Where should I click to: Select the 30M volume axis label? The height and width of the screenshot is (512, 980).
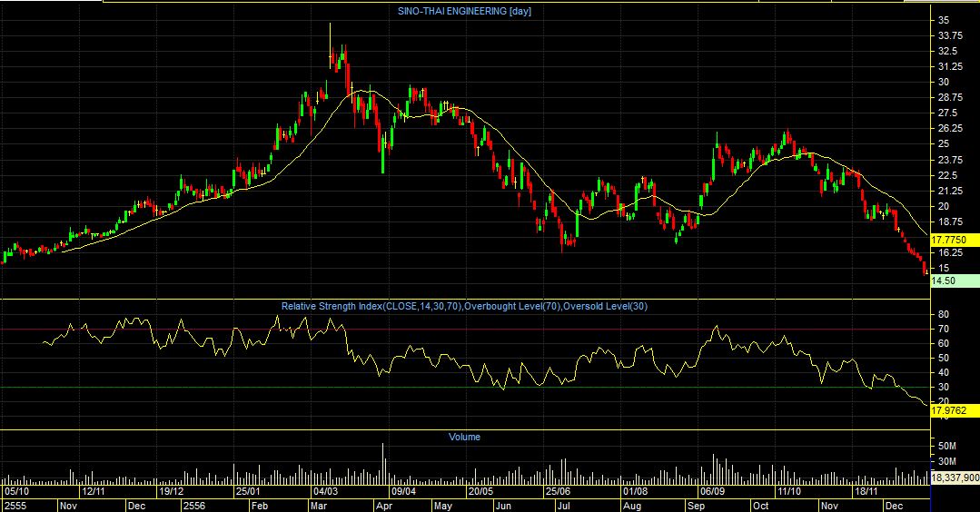pos(947,462)
